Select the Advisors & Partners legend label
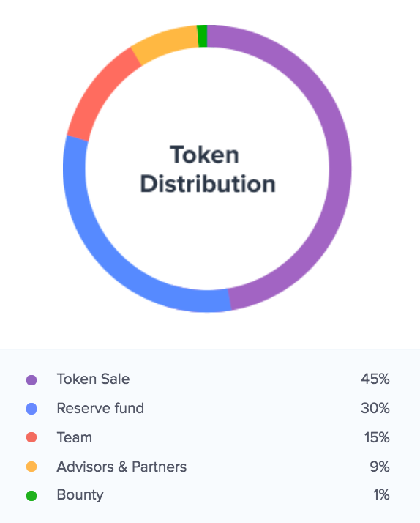This screenshot has width=420, height=523. tap(121, 467)
